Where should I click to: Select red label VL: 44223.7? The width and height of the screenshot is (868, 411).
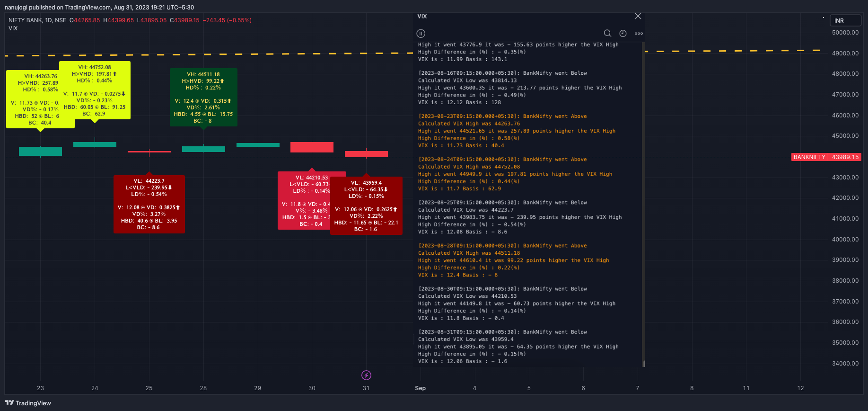tap(149, 204)
